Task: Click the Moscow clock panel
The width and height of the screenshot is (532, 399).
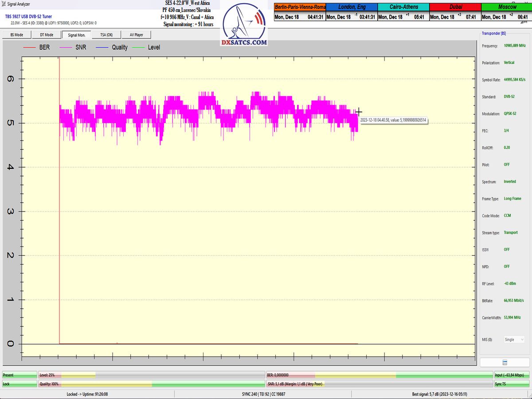Action: 506,12
